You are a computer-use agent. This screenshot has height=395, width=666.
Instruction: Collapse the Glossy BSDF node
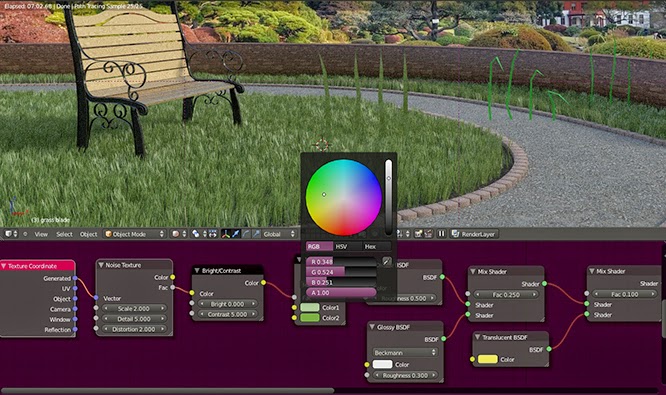pos(372,327)
